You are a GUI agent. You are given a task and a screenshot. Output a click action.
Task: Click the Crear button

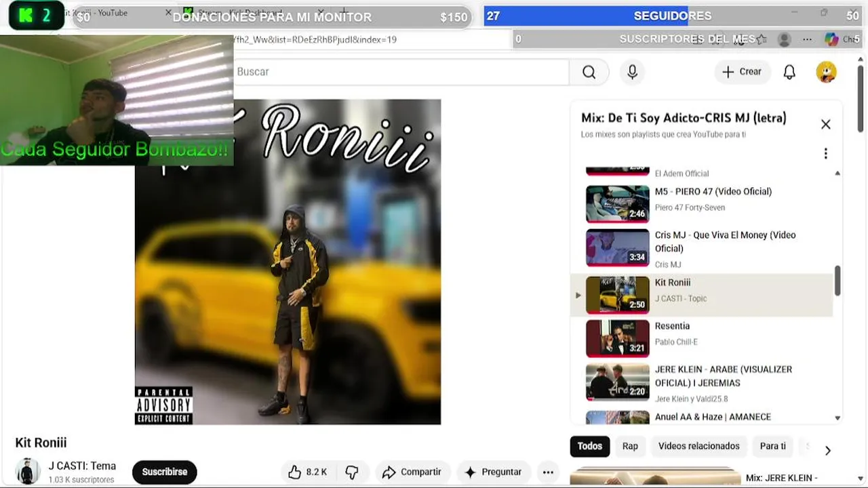click(742, 72)
